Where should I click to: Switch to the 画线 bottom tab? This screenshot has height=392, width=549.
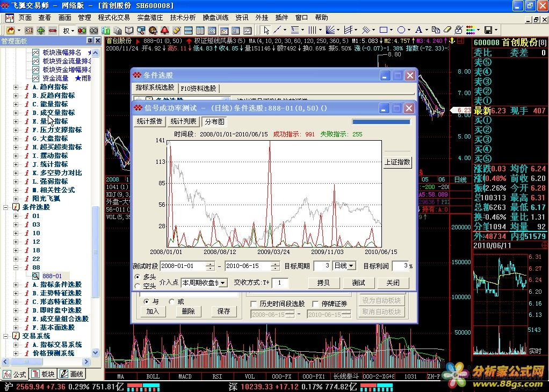pos(72,374)
